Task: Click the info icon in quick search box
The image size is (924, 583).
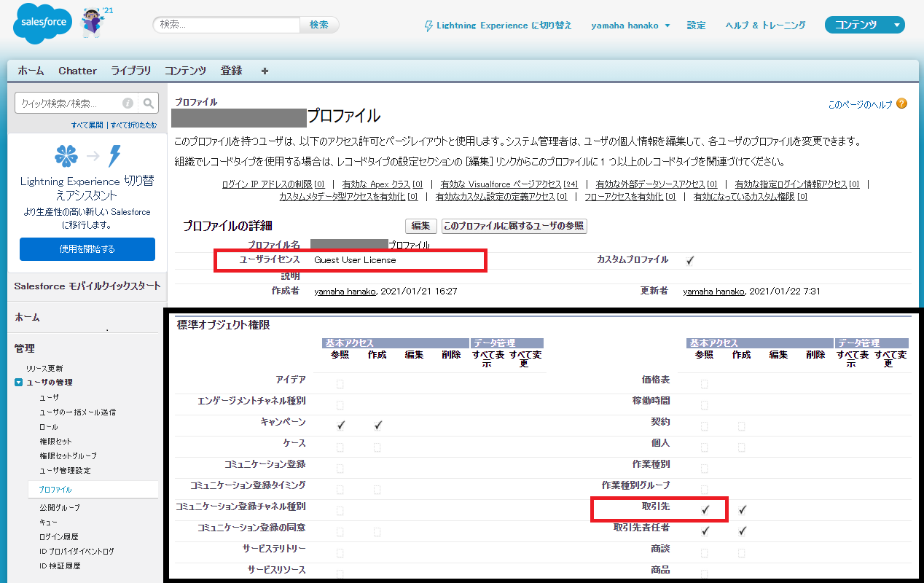Action: 128,103
